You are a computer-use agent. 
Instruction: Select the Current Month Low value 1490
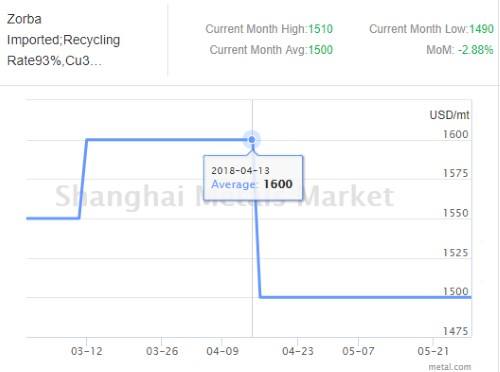pos(481,29)
